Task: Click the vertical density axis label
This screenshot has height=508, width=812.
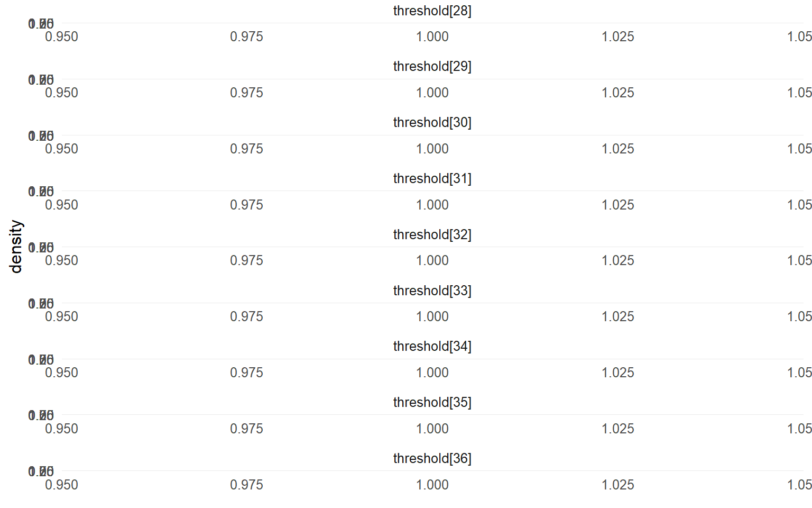Action: tap(16, 247)
